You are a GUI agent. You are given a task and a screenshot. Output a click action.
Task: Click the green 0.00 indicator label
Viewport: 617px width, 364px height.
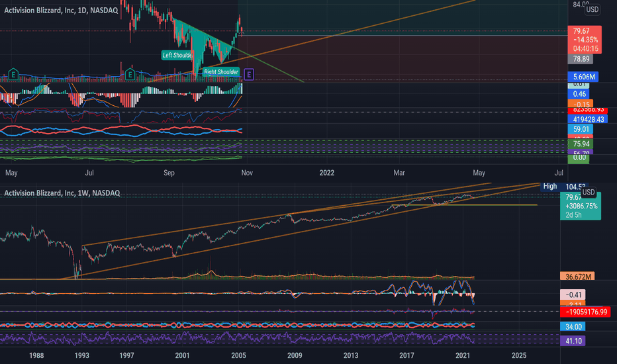point(579,158)
